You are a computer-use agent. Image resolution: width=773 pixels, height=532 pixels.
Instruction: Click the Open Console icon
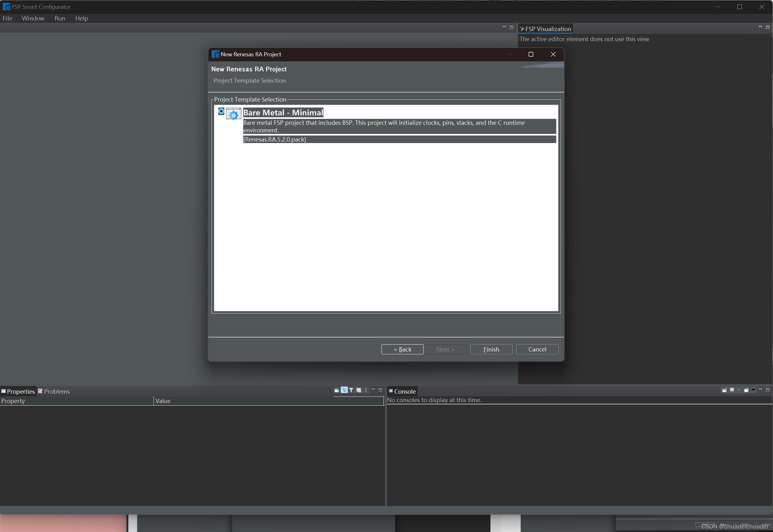746,390
